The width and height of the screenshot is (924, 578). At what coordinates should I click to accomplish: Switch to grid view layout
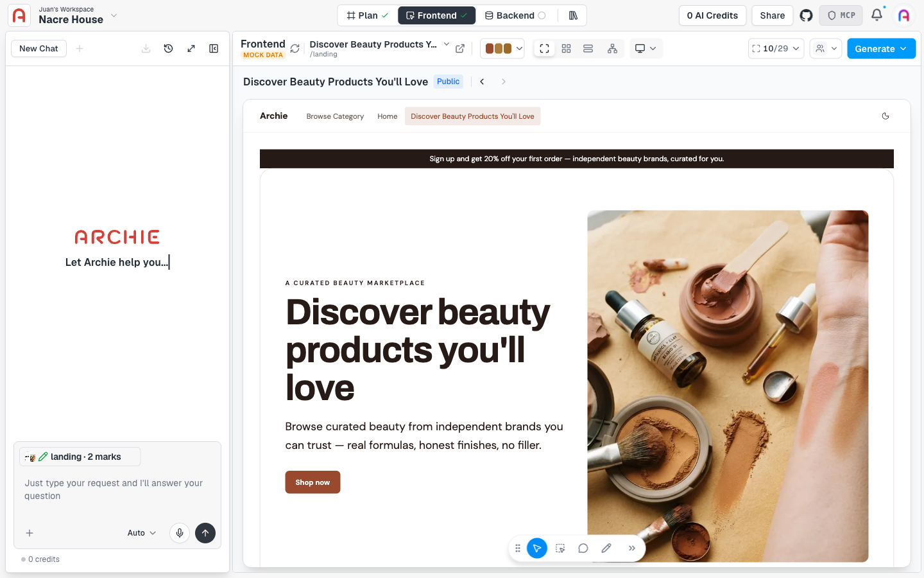click(x=566, y=49)
